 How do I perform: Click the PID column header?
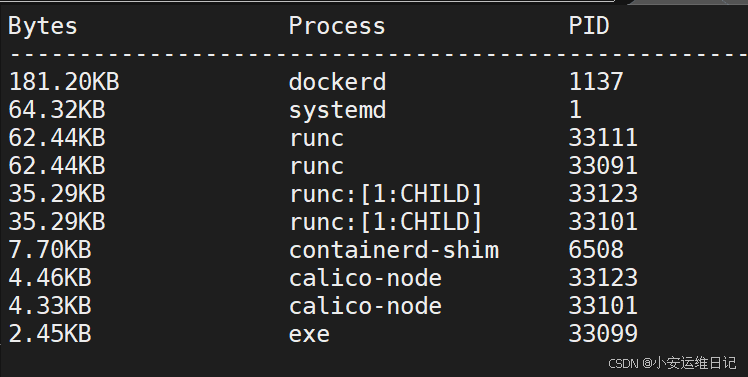[589, 26]
